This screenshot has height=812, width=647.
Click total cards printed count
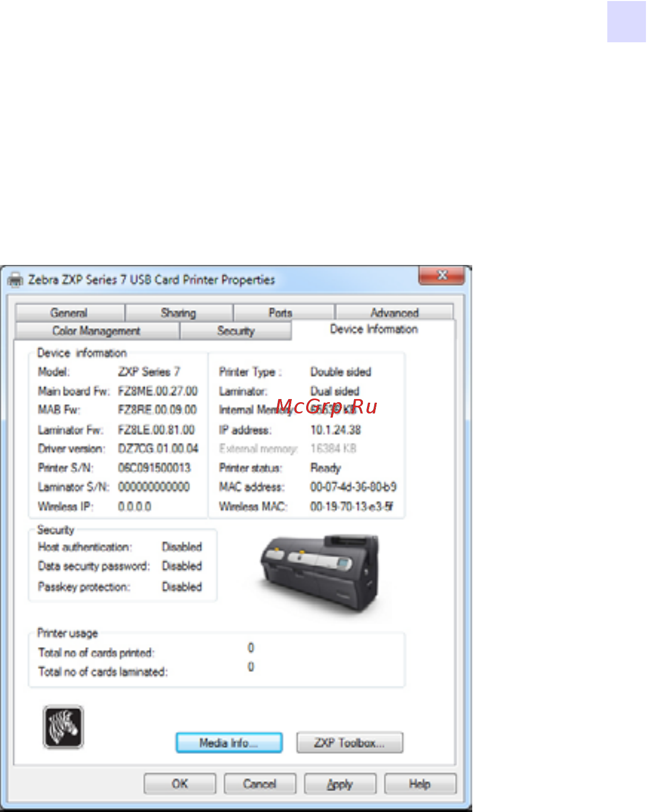tap(251, 648)
